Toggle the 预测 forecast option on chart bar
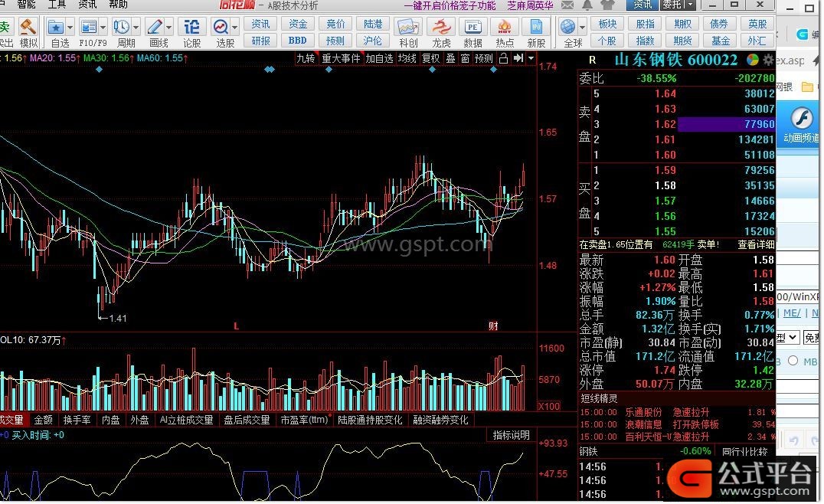This screenshot has width=824, height=504. point(483,58)
